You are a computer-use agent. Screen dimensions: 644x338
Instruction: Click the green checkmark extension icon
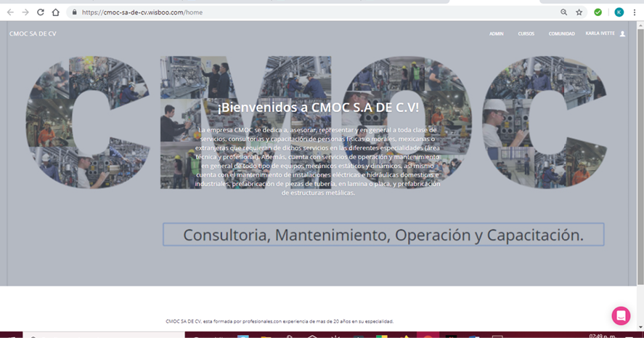pos(598,12)
